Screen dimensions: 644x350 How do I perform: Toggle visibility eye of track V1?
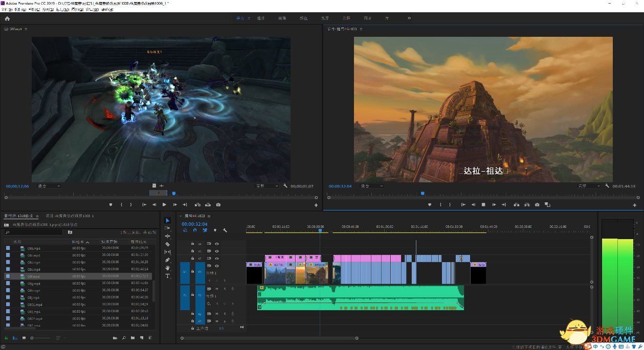coord(217,266)
